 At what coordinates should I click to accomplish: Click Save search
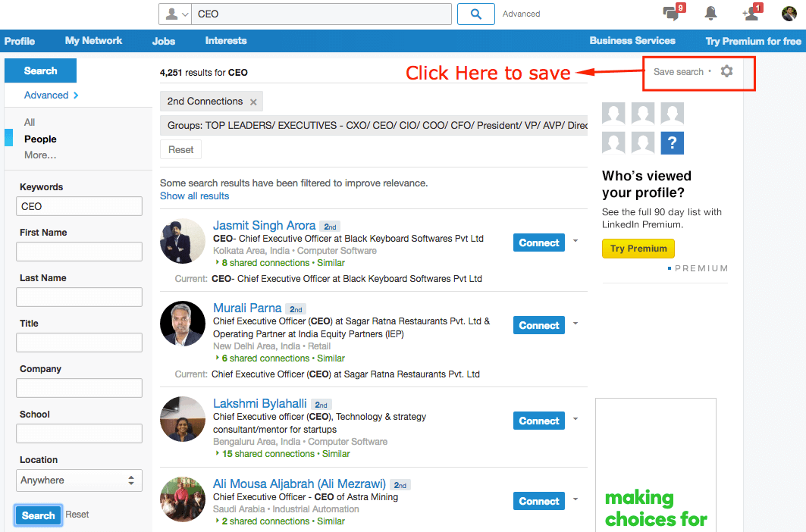click(678, 72)
